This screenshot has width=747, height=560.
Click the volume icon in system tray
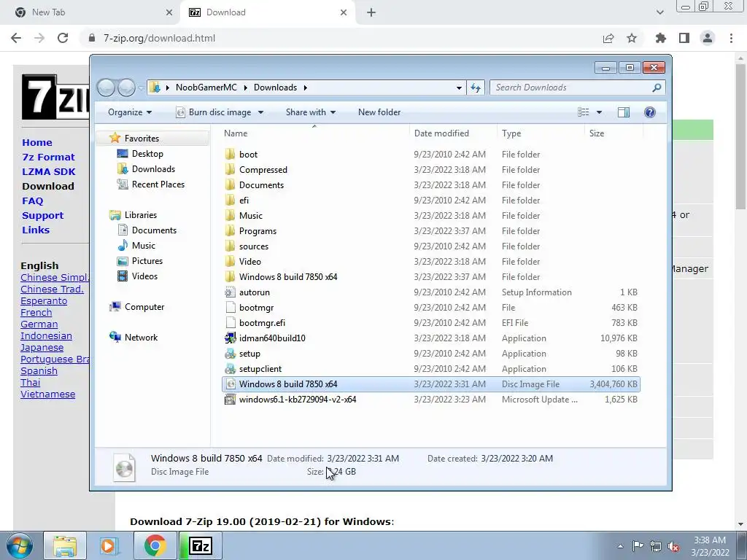673,547
